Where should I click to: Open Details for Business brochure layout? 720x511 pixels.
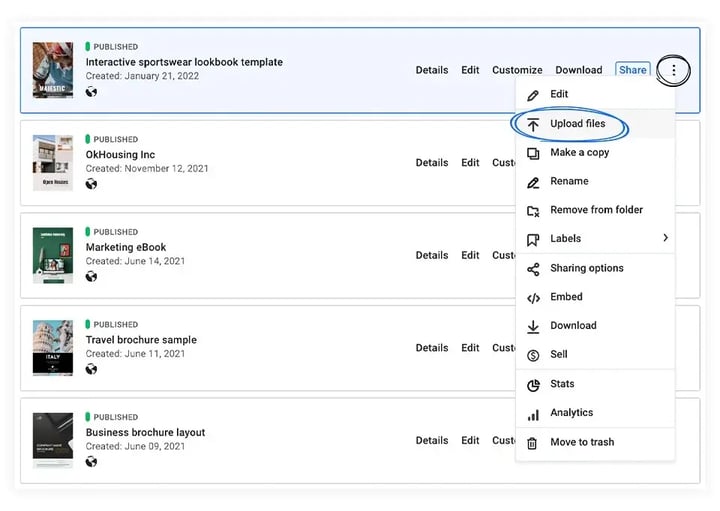click(x=432, y=440)
